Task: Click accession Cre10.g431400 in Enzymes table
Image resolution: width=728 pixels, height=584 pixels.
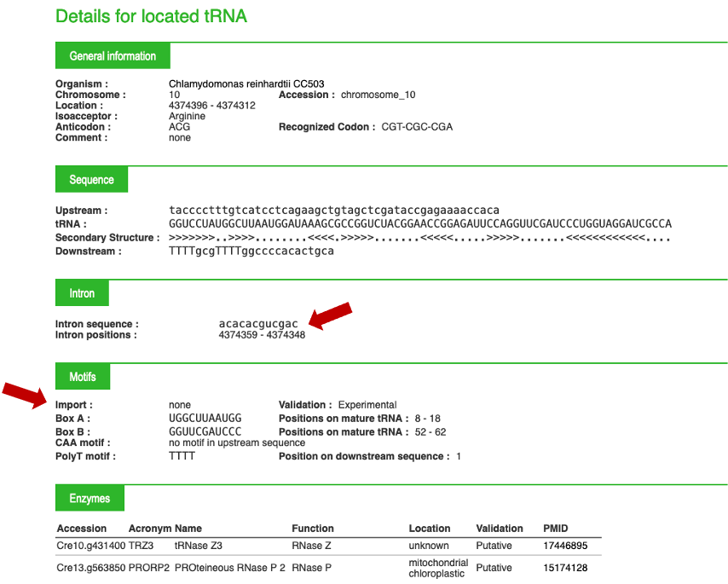Action: coord(91,546)
